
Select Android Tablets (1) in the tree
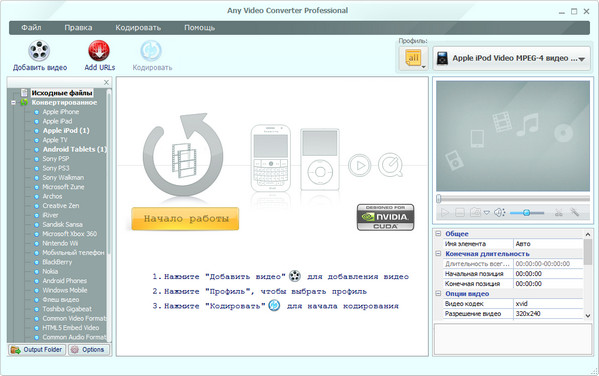pos(74,149)
